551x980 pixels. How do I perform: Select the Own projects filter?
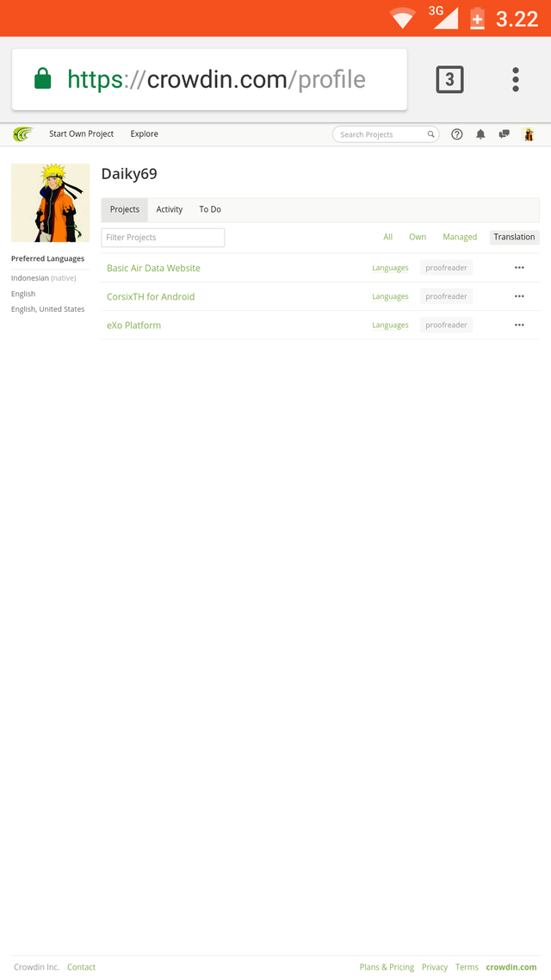point(418,237)
